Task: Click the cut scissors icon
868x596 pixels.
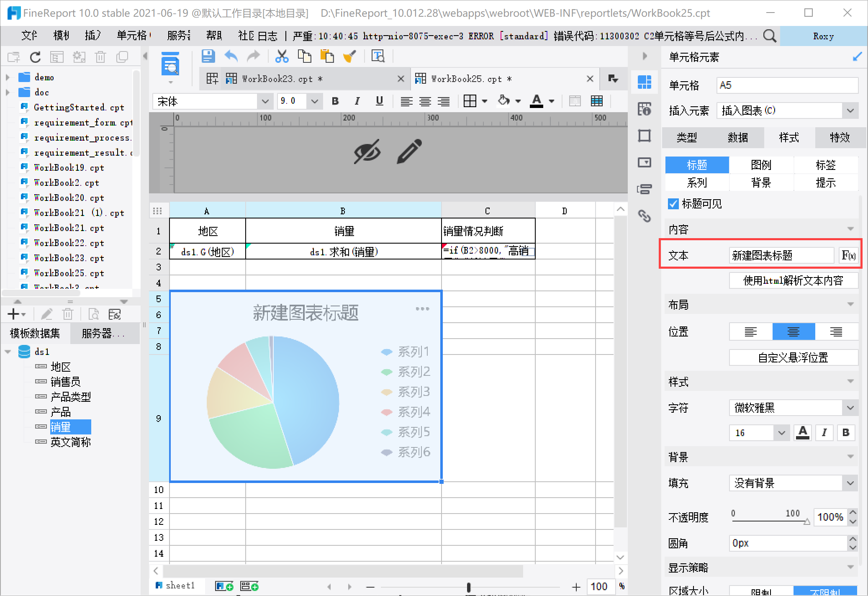Action: pos(282,56)
